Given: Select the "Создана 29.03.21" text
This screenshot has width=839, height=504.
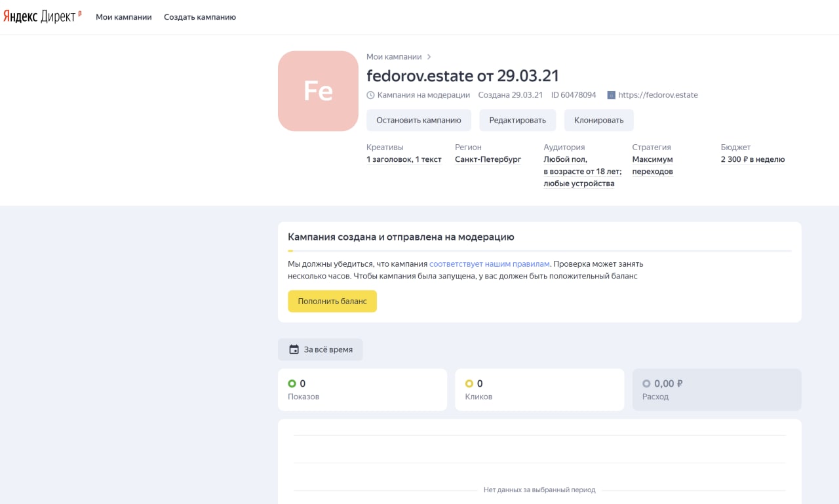Looking at the screenshot, I should coord(511,95).
